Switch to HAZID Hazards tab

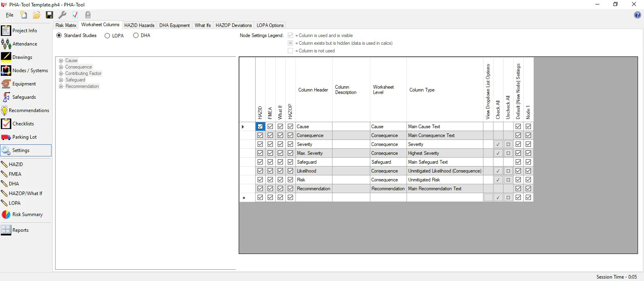(139, 25)
